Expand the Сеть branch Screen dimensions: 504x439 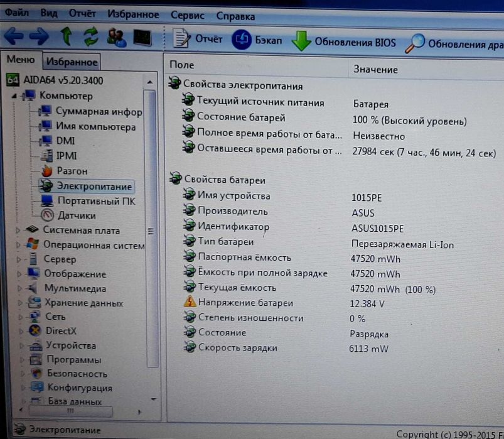coord(20,317)
